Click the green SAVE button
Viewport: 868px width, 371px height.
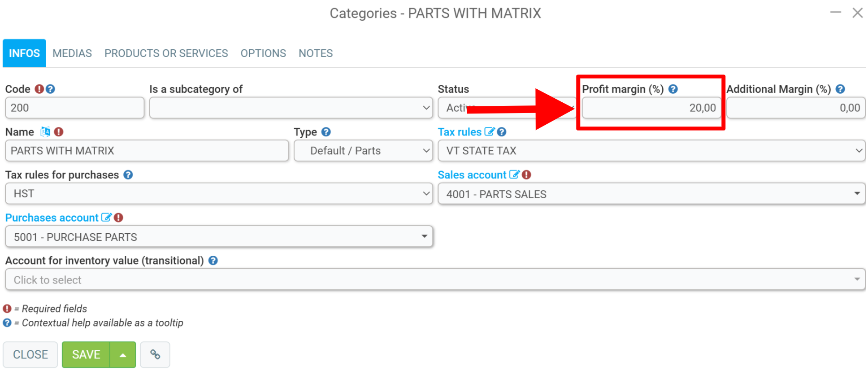tap(86, 354)
